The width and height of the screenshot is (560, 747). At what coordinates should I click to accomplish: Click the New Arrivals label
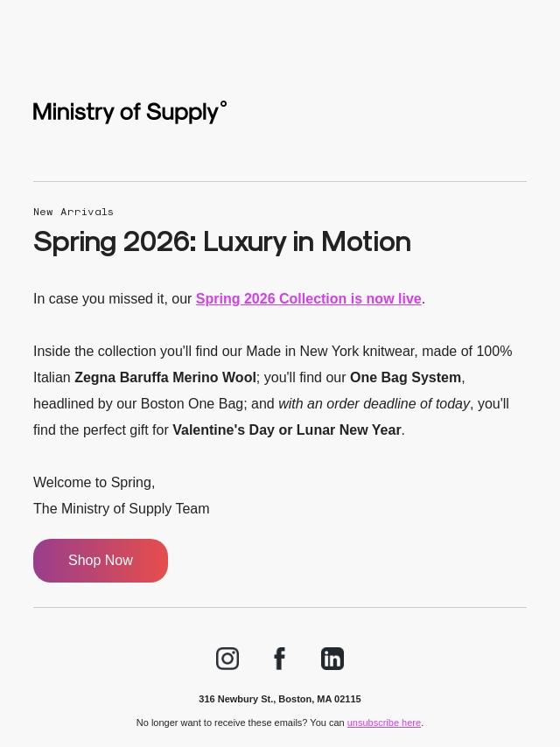coord(73,212)
